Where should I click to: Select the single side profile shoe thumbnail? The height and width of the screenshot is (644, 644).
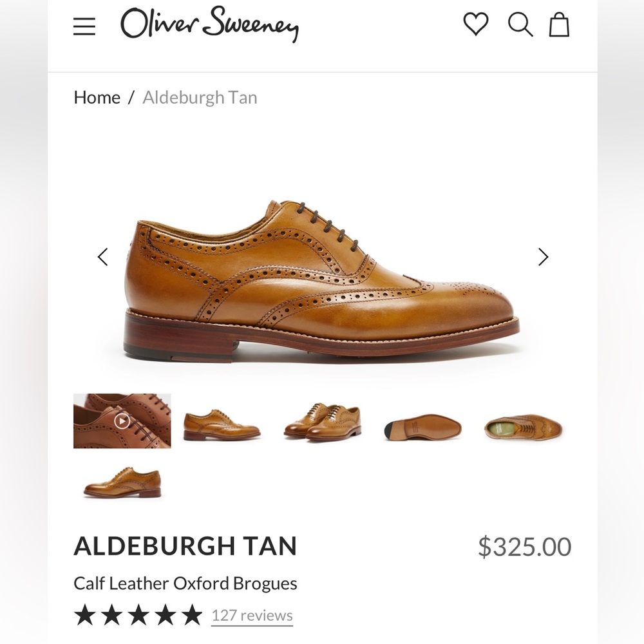222,421
